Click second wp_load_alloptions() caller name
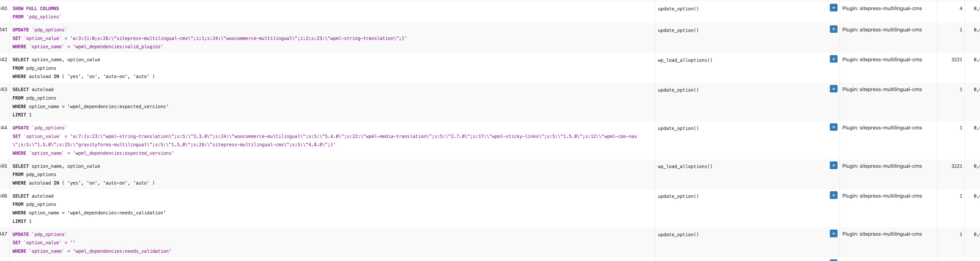The height and width of the screenshot is (261, 980). (x=685, y=167)
